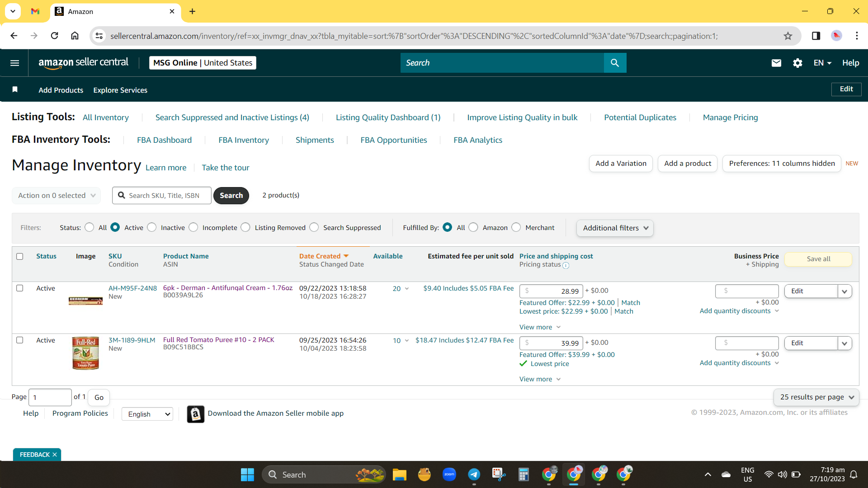This screenshot has width=868, height=488.
Task: Bookmark this page with the star icon
Action: click(x=788, y=36)
